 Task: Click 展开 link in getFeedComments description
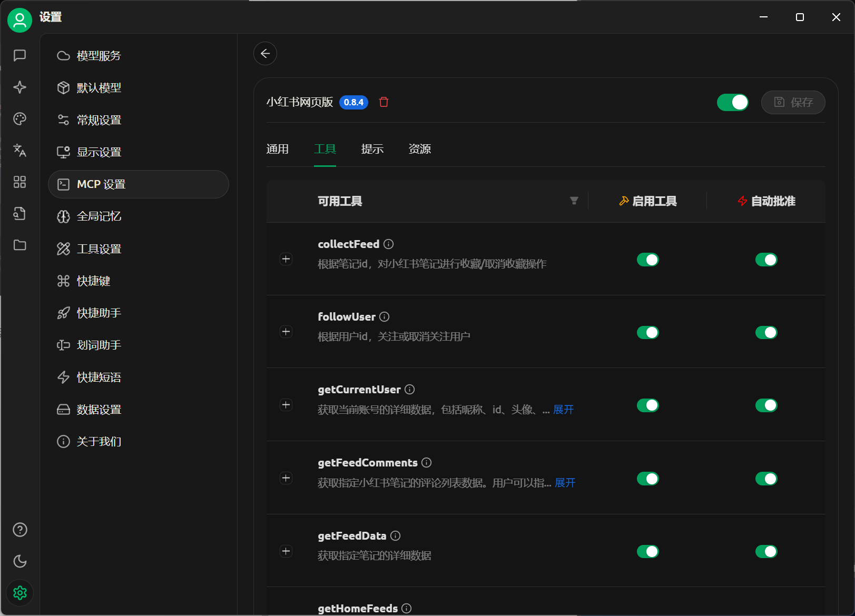[x=565, y=483]
